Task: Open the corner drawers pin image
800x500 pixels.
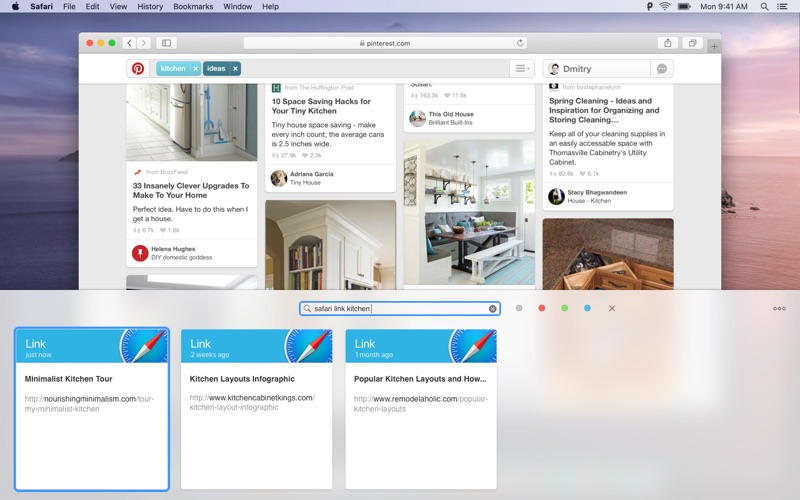Action: 608,254
